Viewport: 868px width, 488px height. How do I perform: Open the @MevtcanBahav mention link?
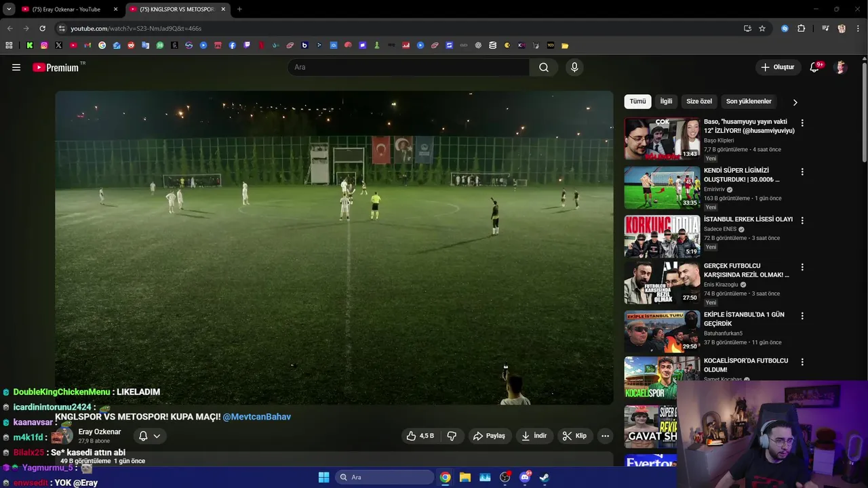tap(256, 417)
